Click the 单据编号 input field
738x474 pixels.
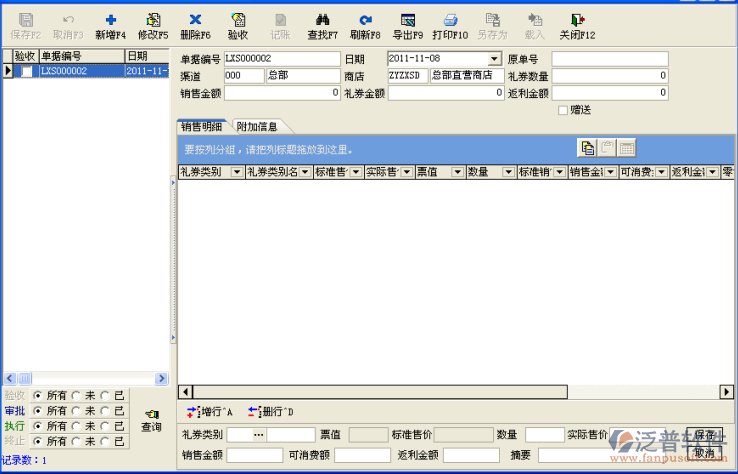point(282,59)
